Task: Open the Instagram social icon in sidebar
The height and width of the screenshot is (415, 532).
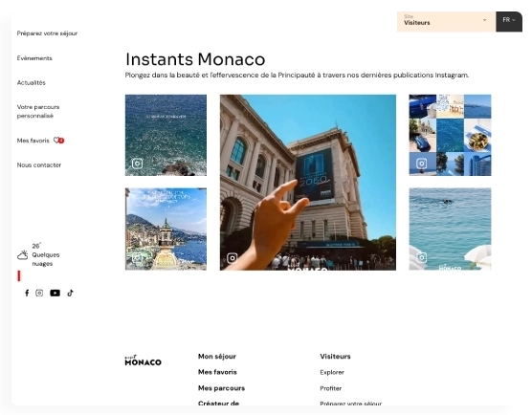Action: click(x=39, y=293)
